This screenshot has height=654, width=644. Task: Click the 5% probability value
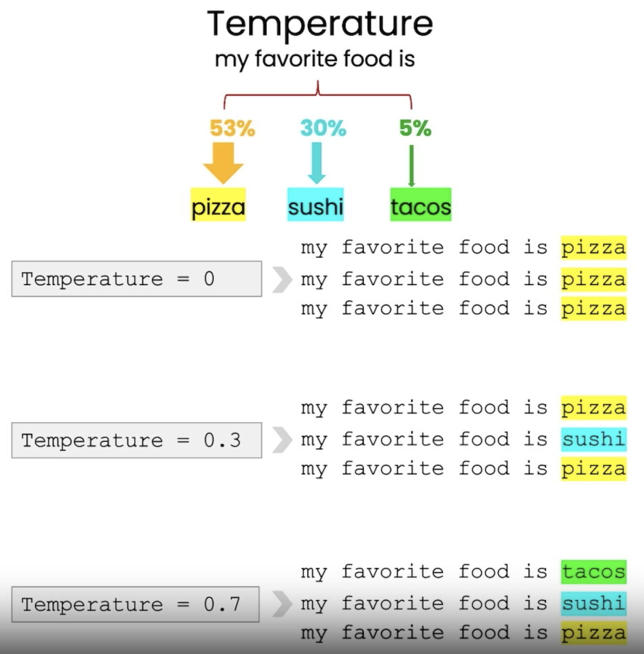pos(415,128)
